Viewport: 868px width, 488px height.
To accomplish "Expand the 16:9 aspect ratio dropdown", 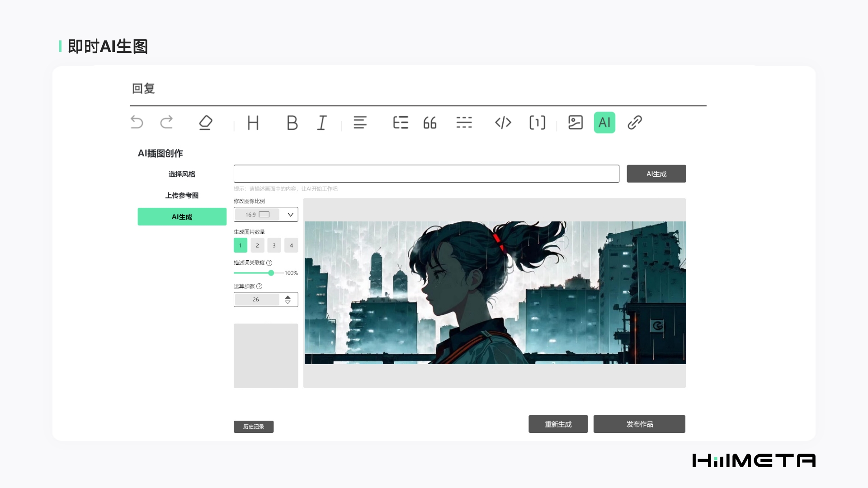I will (x=290, y=215).
